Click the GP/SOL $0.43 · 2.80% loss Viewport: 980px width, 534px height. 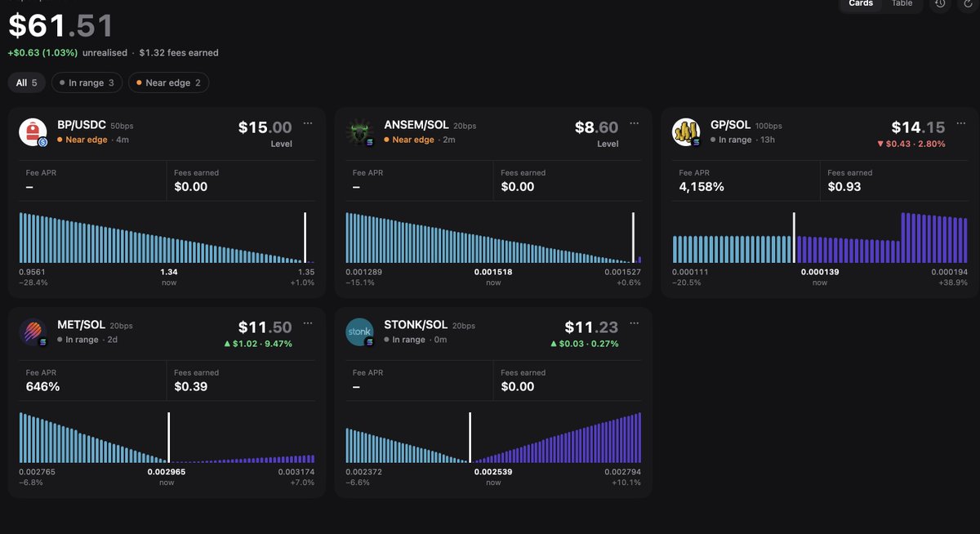pyautogui.click(x=911, y=144)
